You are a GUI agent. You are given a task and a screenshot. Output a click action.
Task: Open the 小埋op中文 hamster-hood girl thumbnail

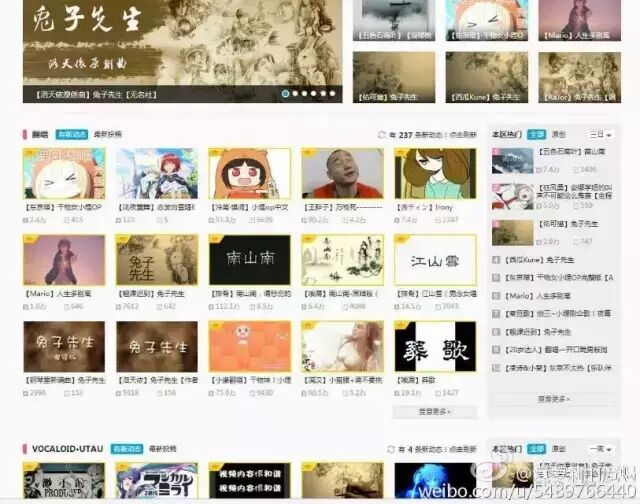tap(250, 173)
